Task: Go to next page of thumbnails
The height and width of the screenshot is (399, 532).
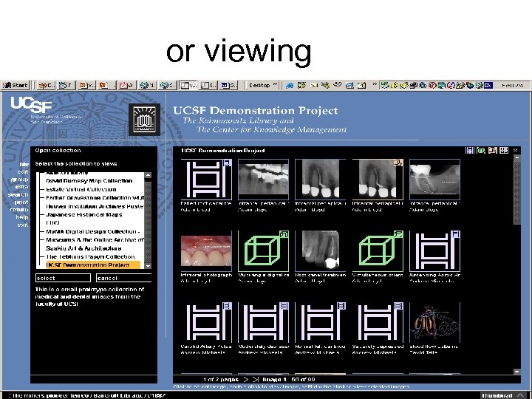Action: (x=246, y=379)
